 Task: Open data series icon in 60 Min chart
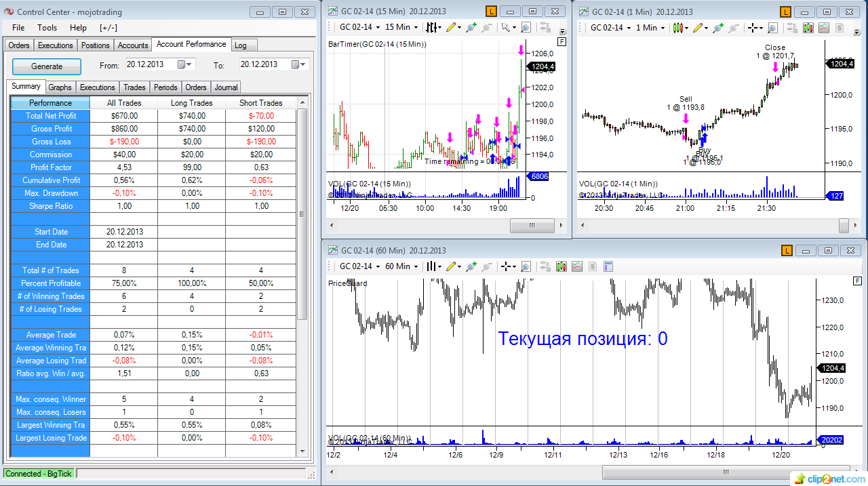561,266
